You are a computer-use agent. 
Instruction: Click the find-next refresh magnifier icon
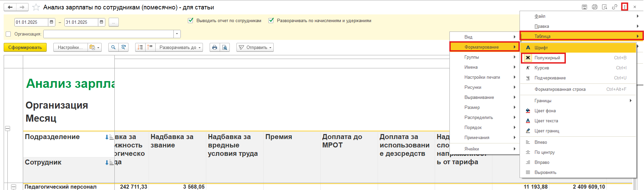click(x=123, y=47)
